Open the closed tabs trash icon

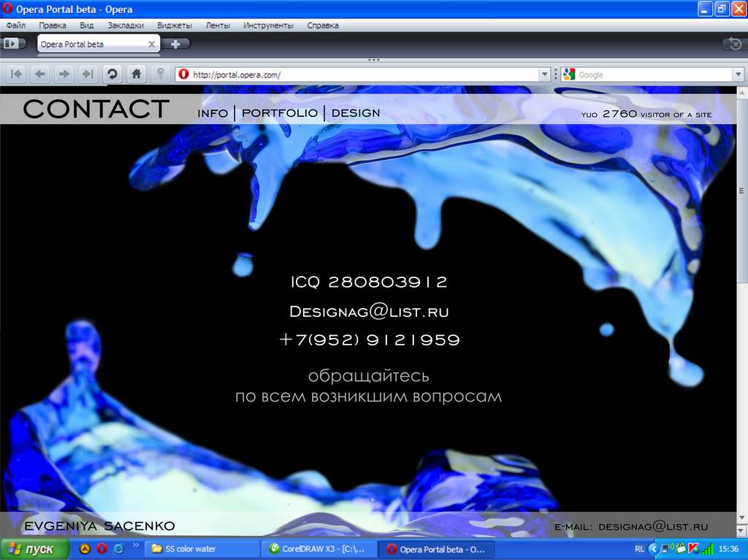735,44
